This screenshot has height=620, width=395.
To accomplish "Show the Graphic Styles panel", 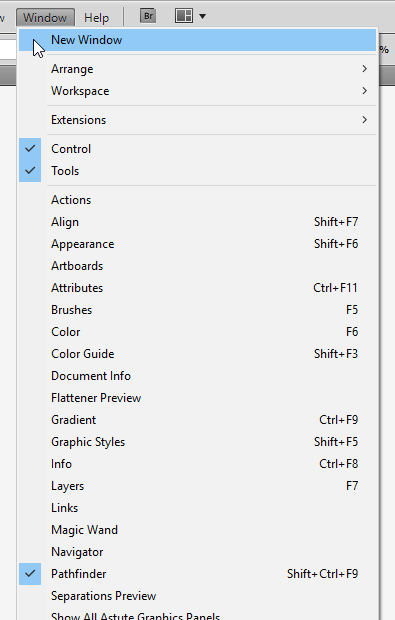I will [197, 442].
